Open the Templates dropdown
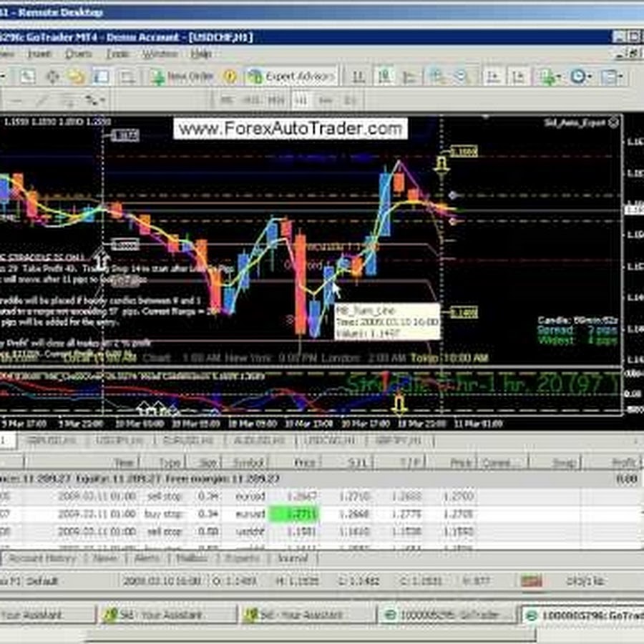The image size is (644, 644). coord(612,77)
